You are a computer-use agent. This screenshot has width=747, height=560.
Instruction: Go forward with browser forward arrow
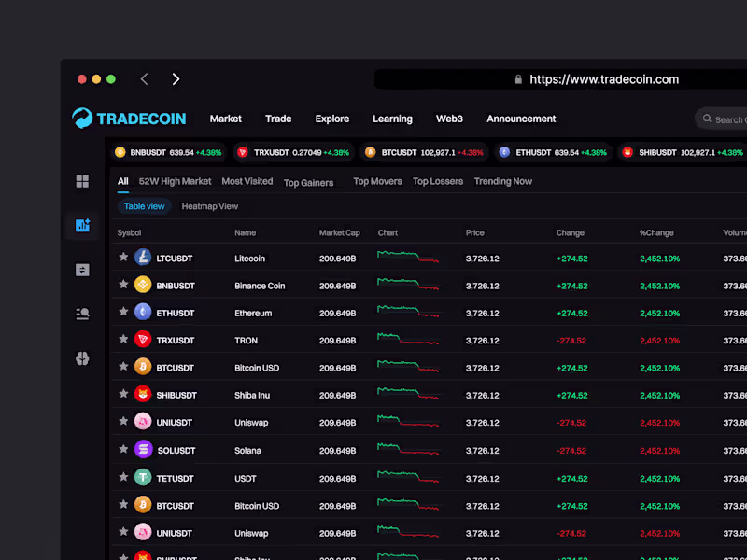[176, 79]
